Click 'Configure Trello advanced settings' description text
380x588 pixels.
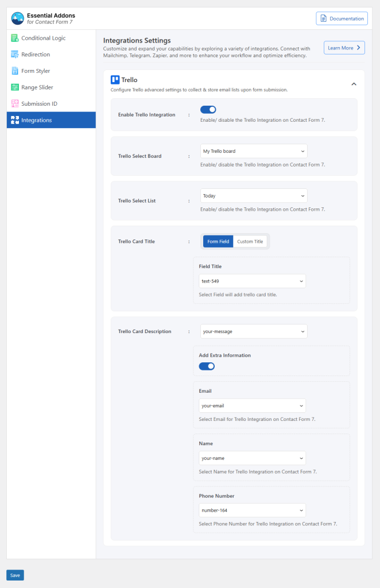click(x=199, y=90)
